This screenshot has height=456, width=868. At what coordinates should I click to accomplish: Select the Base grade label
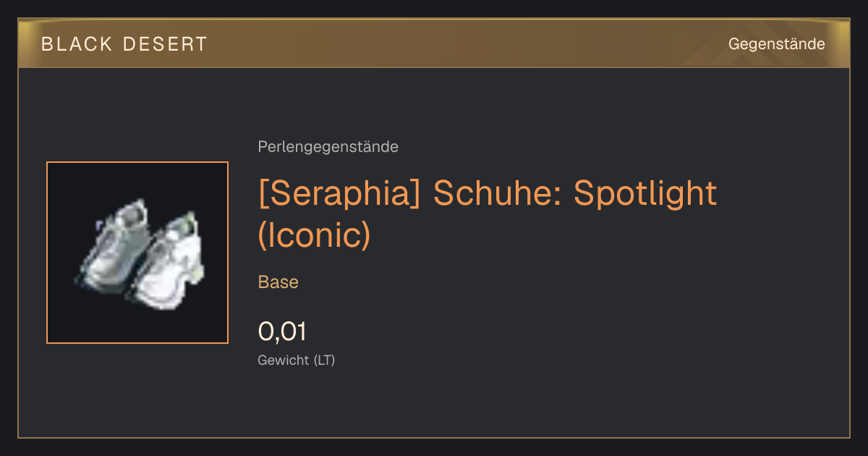[x=278, y=282]
